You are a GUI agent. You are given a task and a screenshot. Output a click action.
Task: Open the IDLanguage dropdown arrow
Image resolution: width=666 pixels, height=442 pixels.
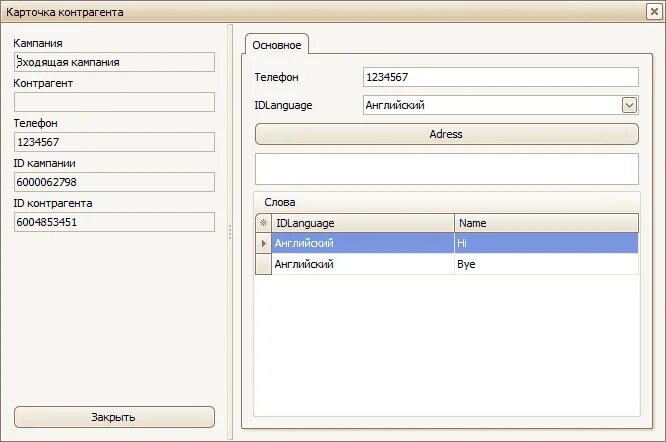(x=629, y=105)
